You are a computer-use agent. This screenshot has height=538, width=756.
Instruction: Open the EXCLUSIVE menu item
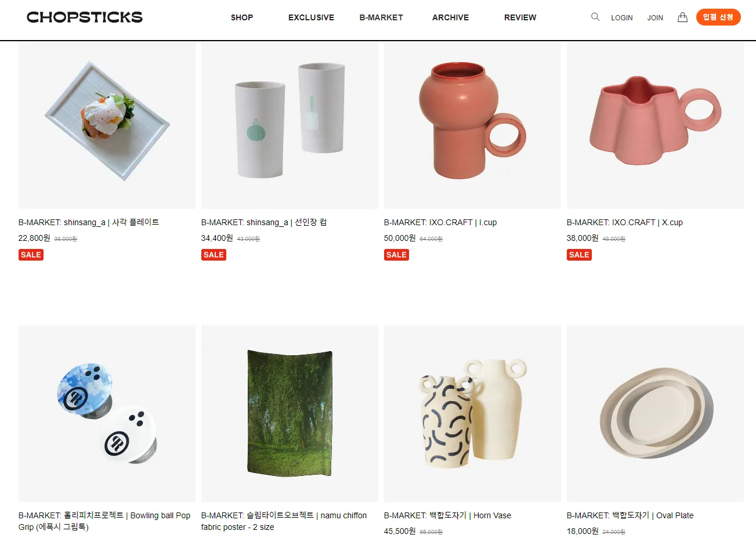click(x=312, y=17)
